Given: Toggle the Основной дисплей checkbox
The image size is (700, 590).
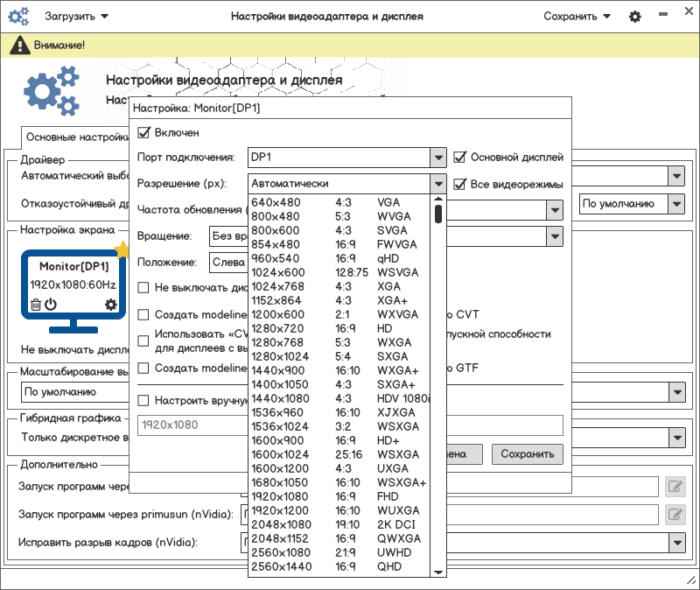Looking at the screenshot, I should [x=460, y=158].
